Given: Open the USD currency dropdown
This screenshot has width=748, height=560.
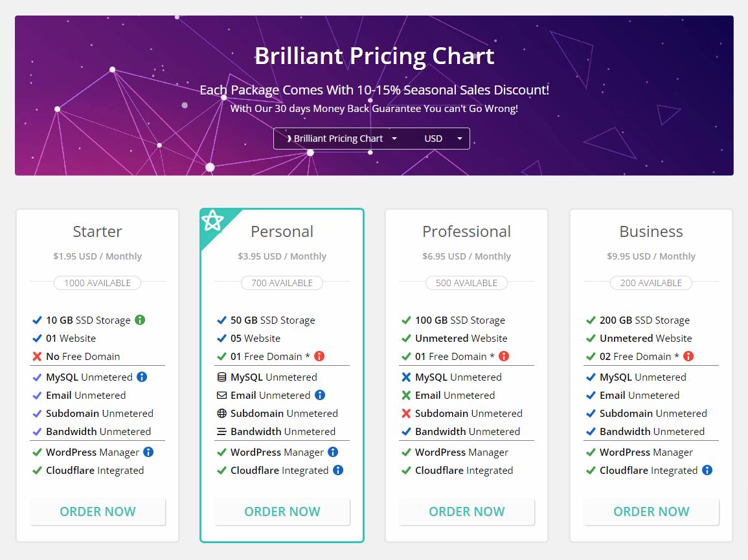Looking at the screenshot, I should tap(443, 139).
